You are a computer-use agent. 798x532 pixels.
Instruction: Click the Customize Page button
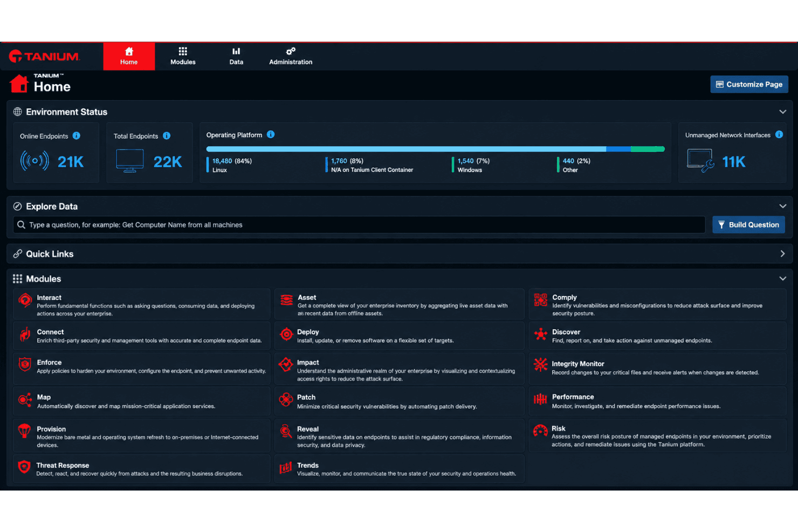pyautogui.click(x=749, y=85)
